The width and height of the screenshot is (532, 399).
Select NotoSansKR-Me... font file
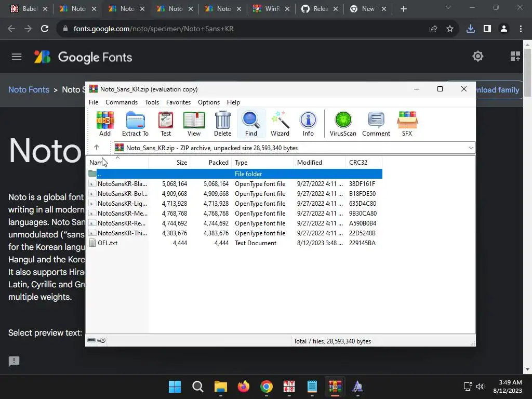pyautogui.click(x=235, y=213)
